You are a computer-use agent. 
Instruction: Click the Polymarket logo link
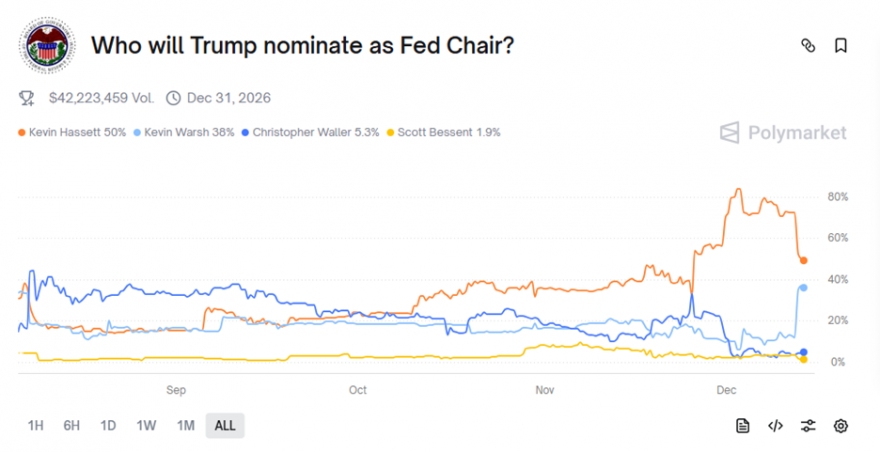click(x=783, y=133)
